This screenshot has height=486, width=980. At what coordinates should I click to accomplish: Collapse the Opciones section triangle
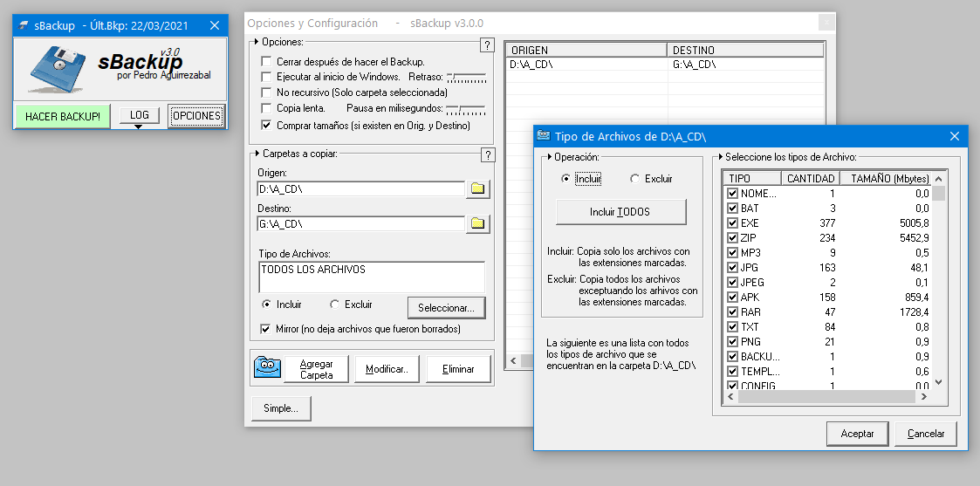(256, 42)
